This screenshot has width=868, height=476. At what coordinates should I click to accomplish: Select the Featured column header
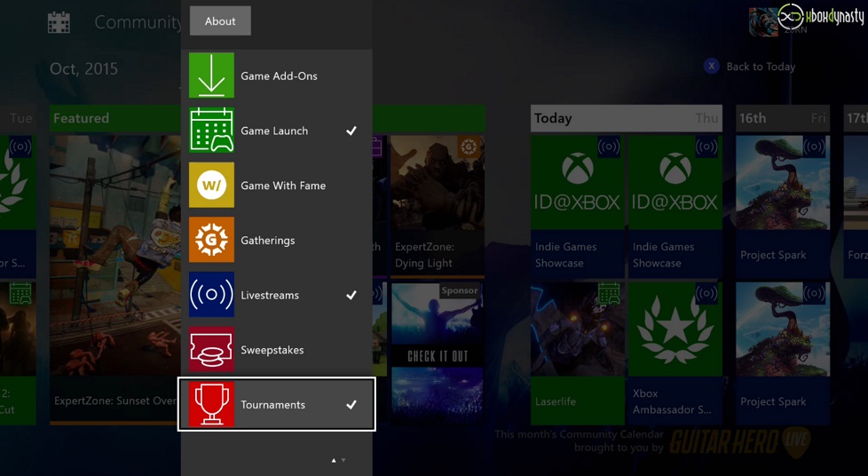point(115,118)
